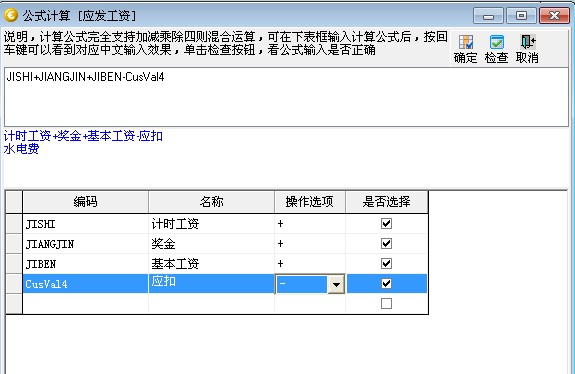Check the empty last row checkbox

(386, 303)
